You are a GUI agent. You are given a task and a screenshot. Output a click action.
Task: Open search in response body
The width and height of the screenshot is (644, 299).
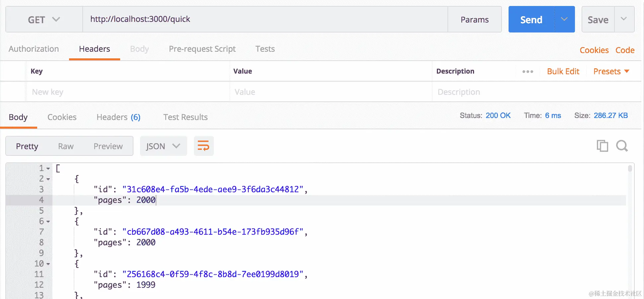622,146
